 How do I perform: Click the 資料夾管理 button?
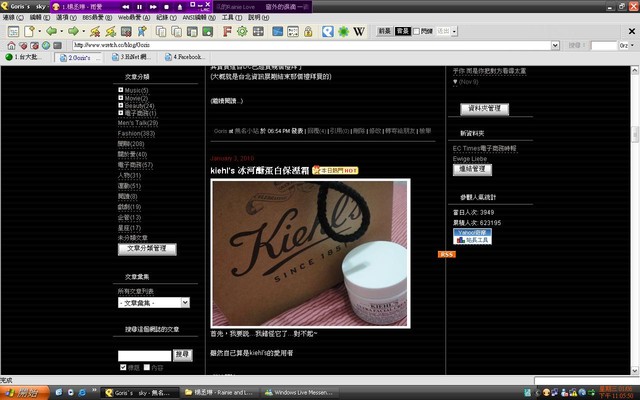[x=484, y=109]
